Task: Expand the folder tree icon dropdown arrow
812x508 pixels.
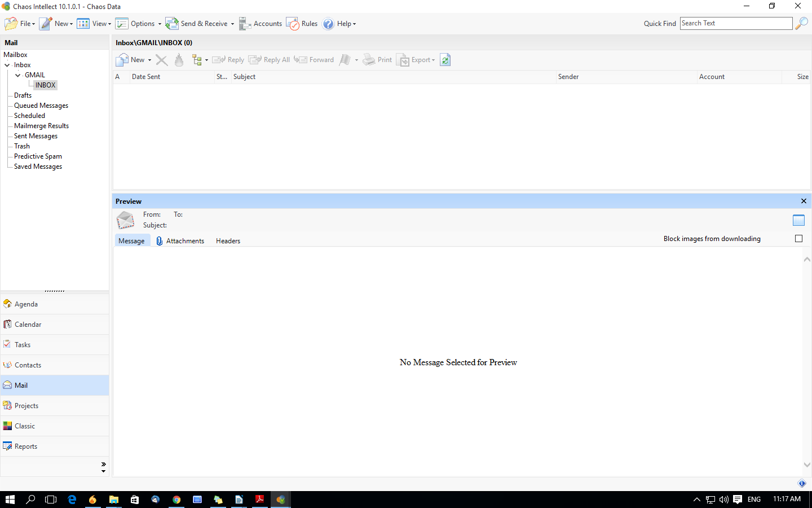Action: [206, 60]
